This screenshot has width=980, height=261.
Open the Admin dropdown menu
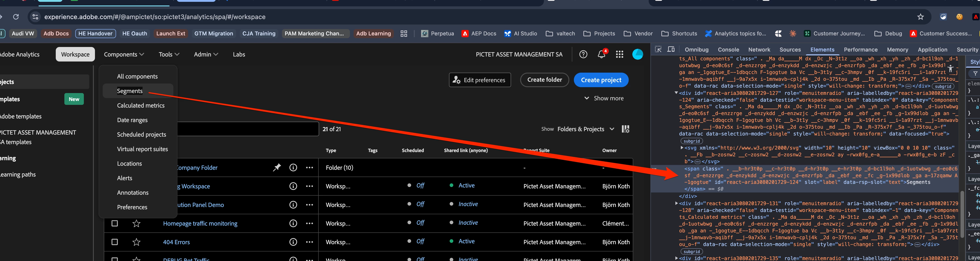tap(206, 54)
